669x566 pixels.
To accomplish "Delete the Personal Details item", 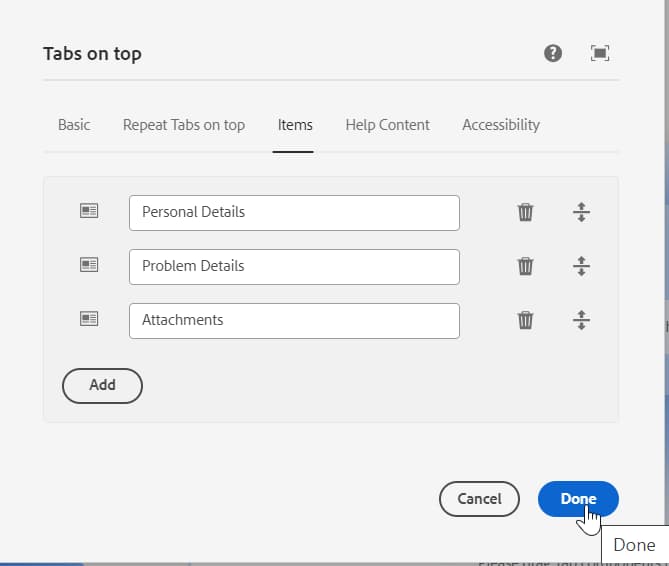I will (525, 212).
